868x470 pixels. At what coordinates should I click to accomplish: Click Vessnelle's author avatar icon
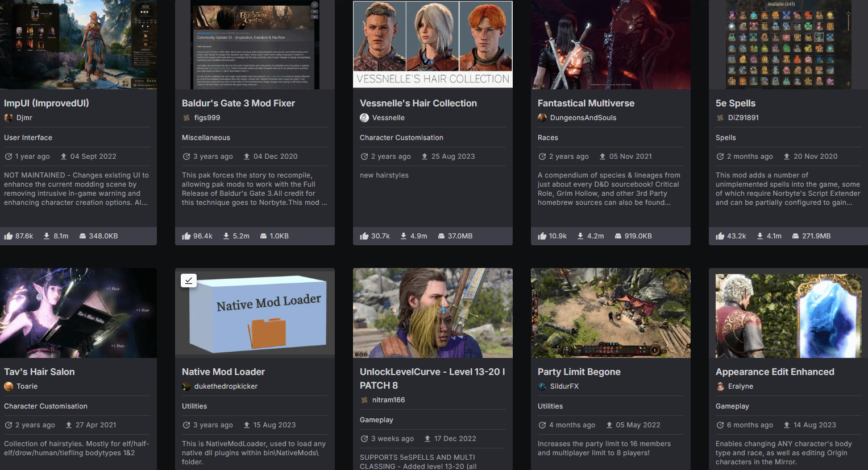pos(364,118)
